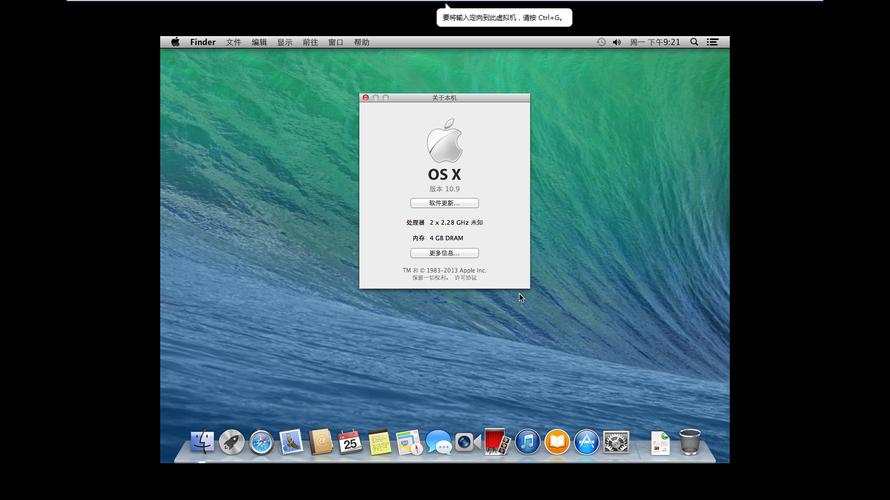Open Trash in the Dock
The image size is (890, 500).
[x=690, y=442]
